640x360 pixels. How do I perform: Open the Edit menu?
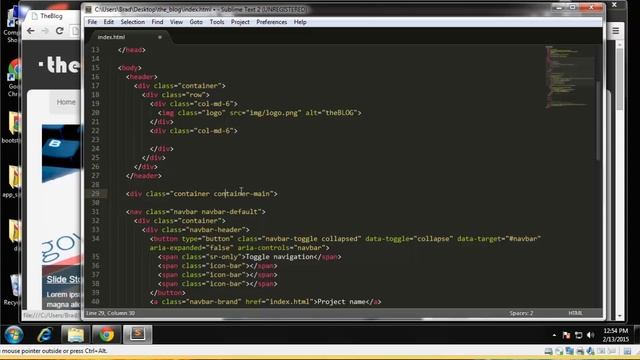point(109,22)
